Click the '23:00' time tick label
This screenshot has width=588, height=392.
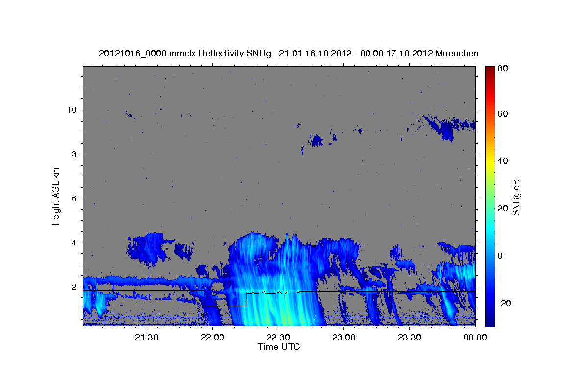coord(344,337)
